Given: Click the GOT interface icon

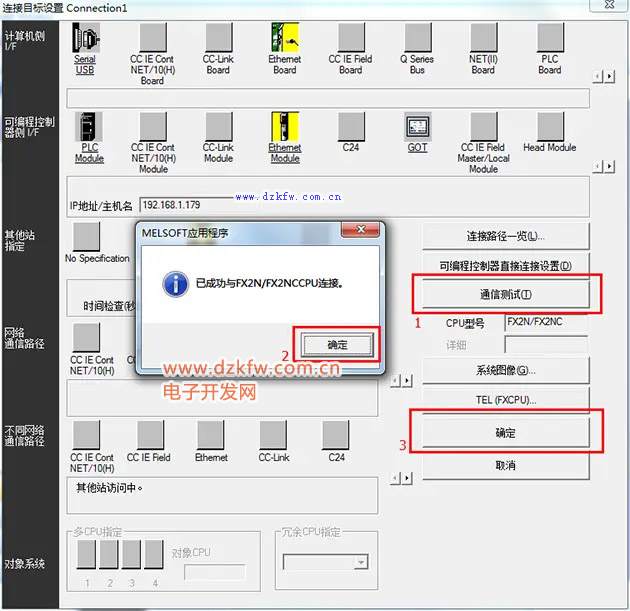Looking at the screenshot, I should [417, 126].
